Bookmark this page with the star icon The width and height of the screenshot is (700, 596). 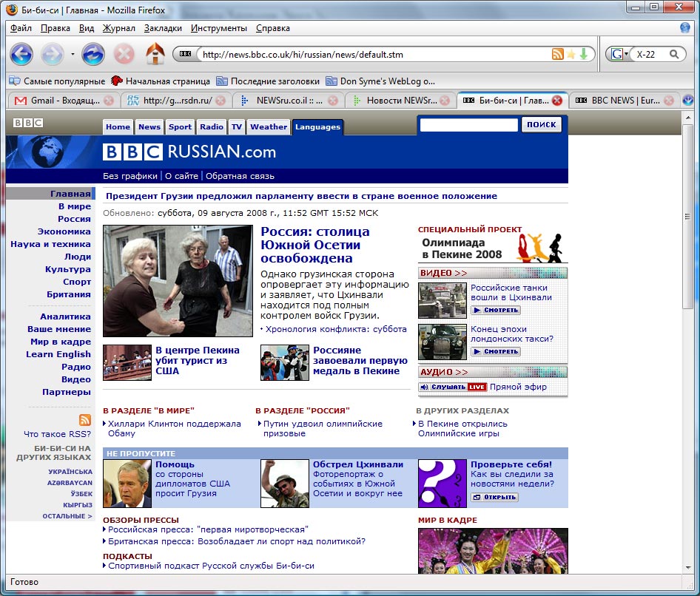coord(571,55)
